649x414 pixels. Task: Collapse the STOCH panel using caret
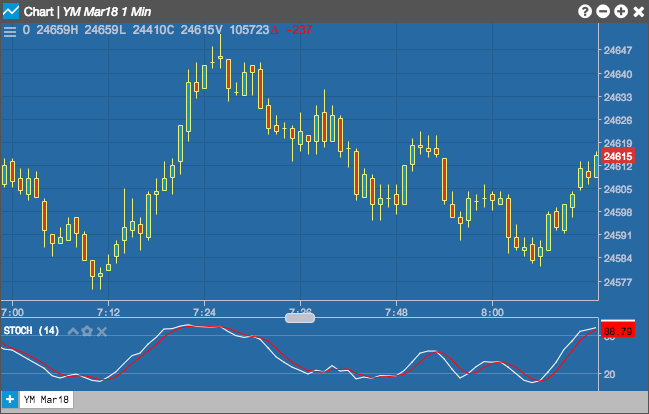(x=73, y=331)
